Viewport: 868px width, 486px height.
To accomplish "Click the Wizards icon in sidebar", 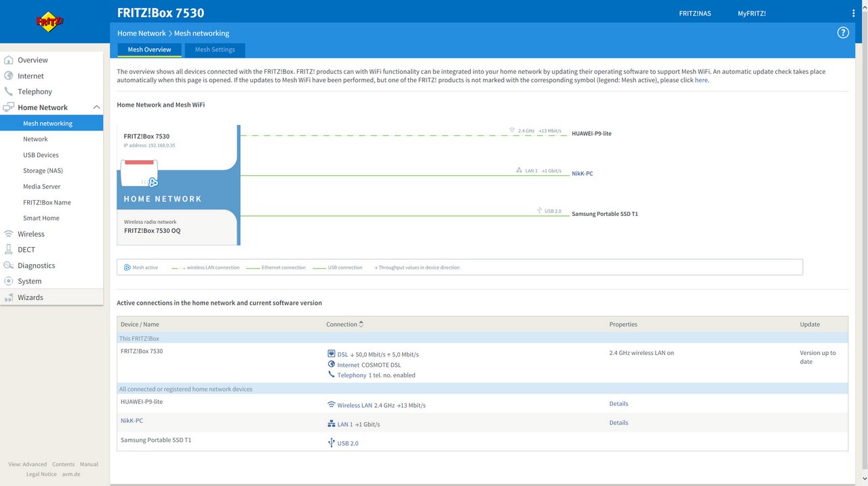I will pos(9,297).
